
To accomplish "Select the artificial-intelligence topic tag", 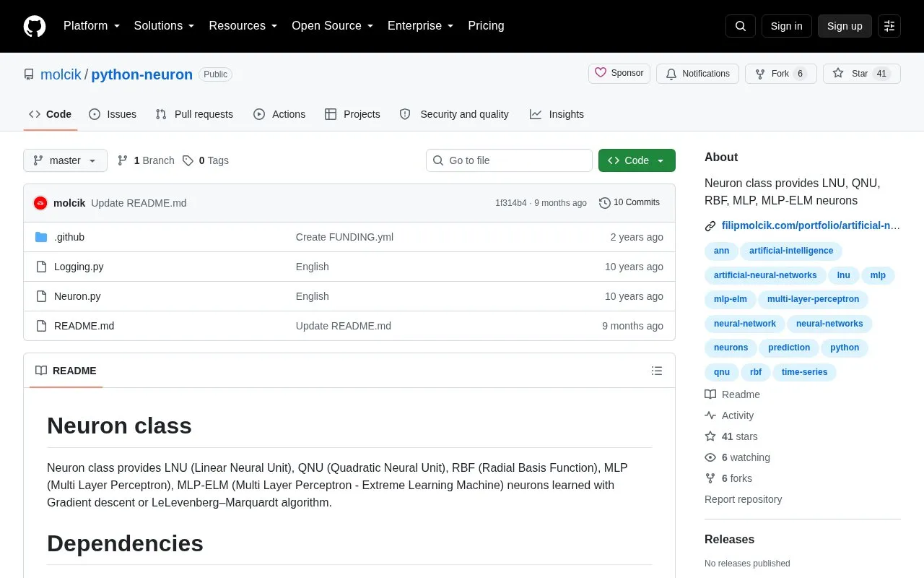I will pyautogui.click(x=791, y=251).
